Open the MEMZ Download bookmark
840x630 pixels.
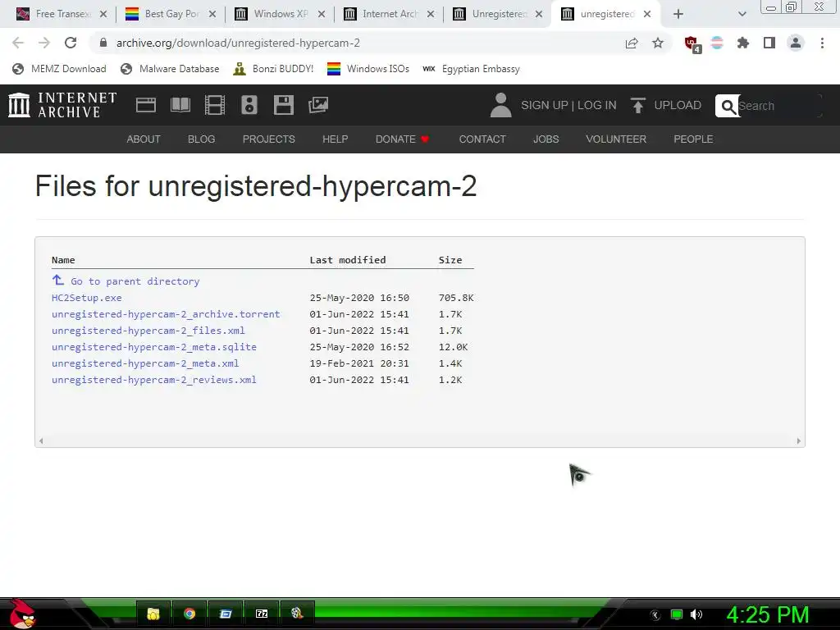59,69
